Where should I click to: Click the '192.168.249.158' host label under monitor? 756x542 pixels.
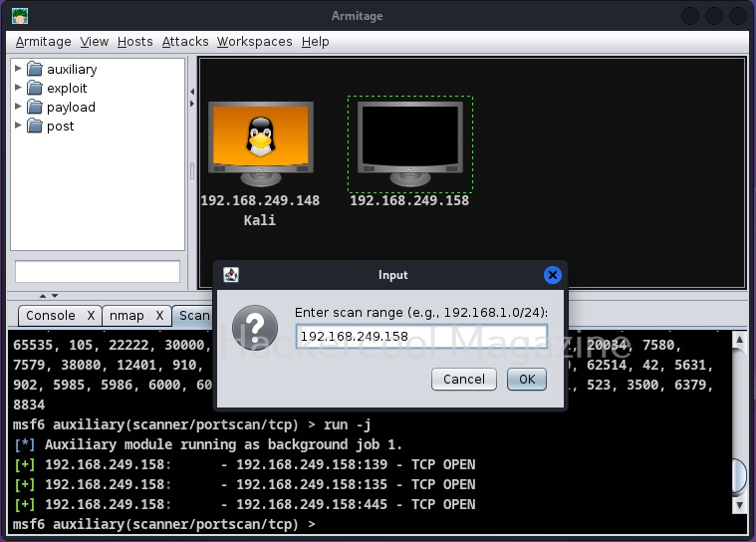tap(409, 200)
